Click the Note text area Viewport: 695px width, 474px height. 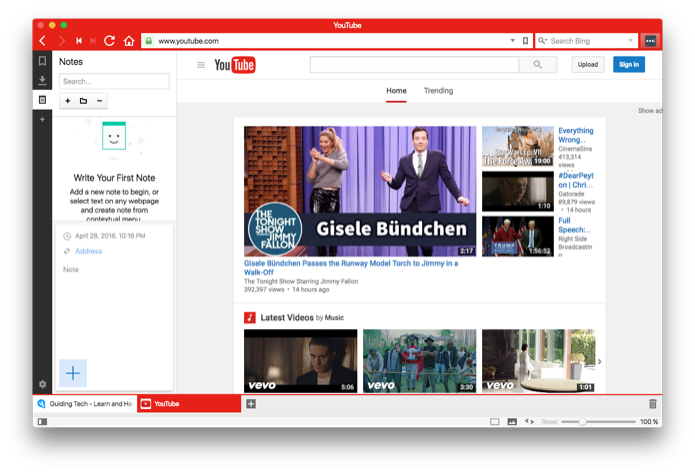[x=114, y=310]
